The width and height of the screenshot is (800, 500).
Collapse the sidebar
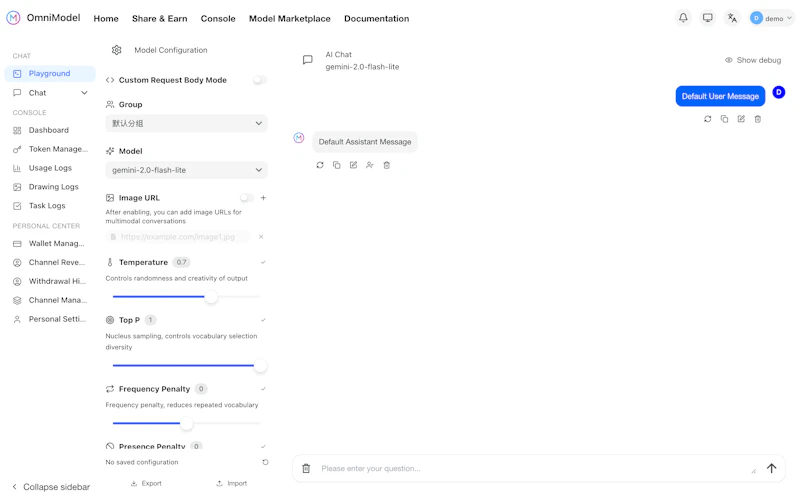tap(51, 487)
